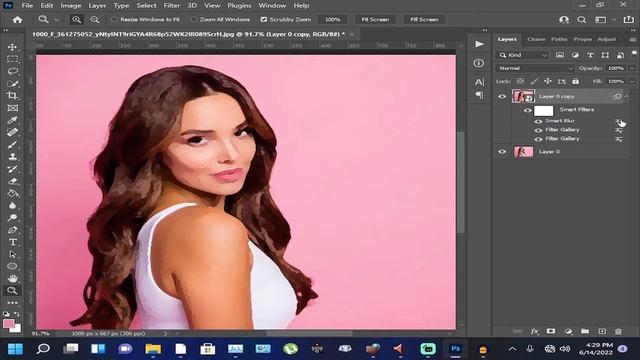Click the Fill Screen button

424,20
